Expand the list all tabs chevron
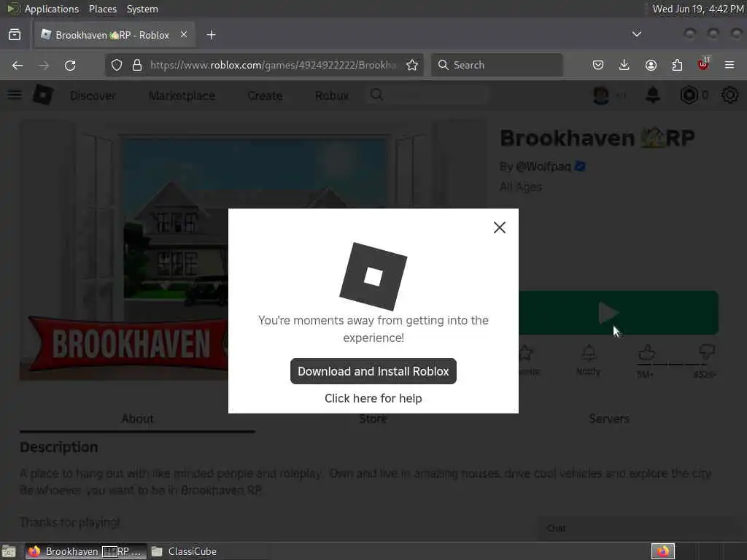 pyautogui.click(x=636, y=34)
